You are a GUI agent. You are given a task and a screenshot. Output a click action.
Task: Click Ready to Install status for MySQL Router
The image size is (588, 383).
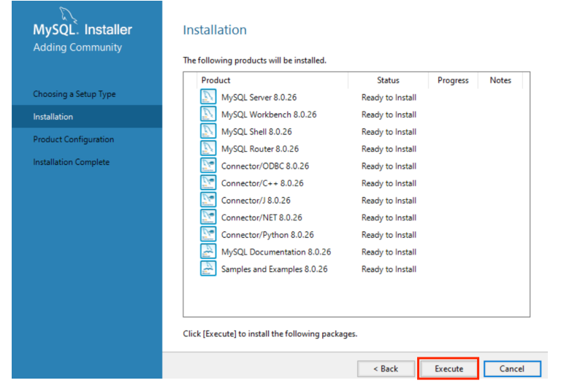point(389,150)
